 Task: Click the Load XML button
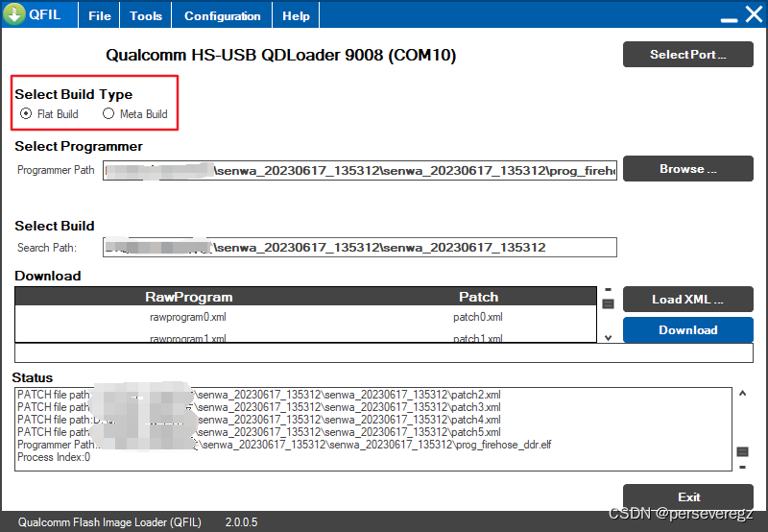pos(687,299)
